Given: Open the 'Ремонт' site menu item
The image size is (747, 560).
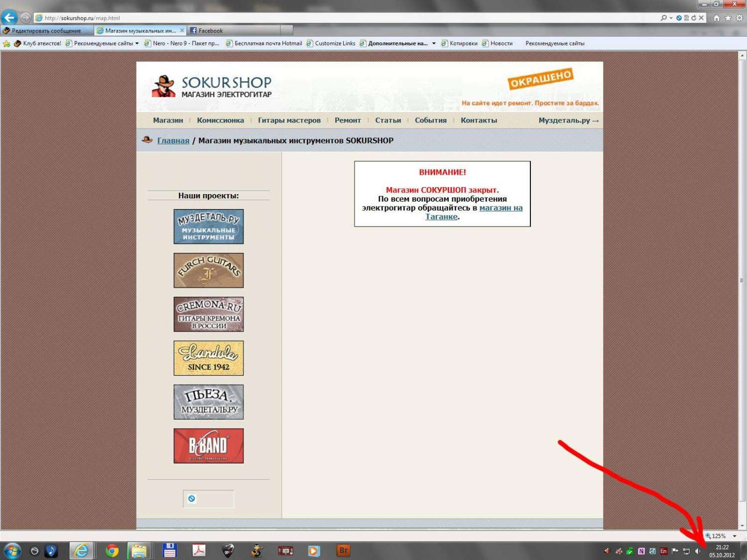Looking at the screenshot, I should (x=348, y=120).
